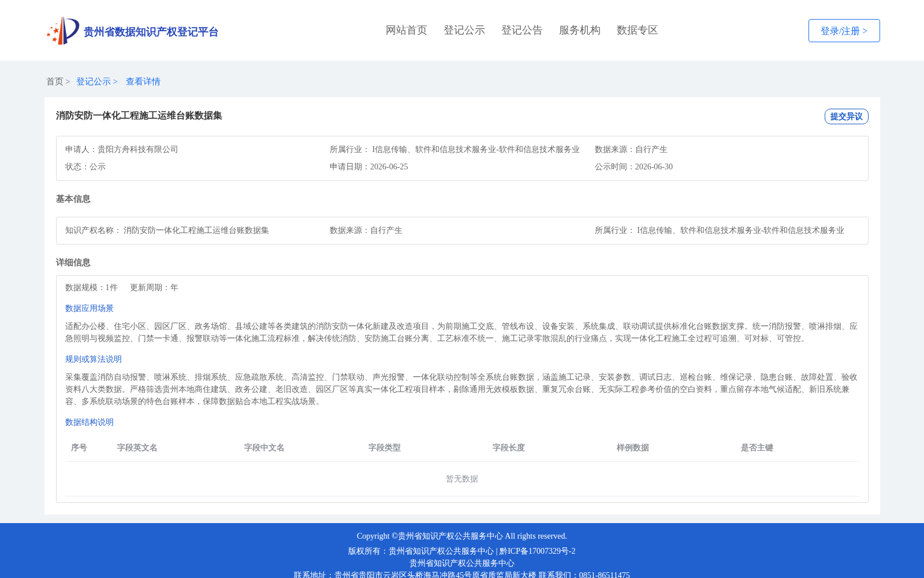
Task: Click the platform title 贵州省数据知识产权登记平台
Action: coord(151,32)
